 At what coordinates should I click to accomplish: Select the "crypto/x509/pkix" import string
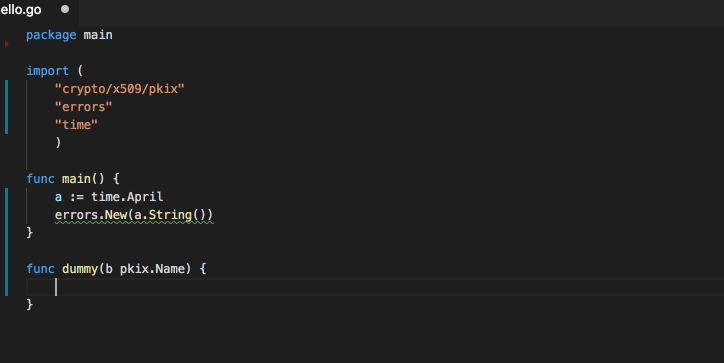coord(120,89)
